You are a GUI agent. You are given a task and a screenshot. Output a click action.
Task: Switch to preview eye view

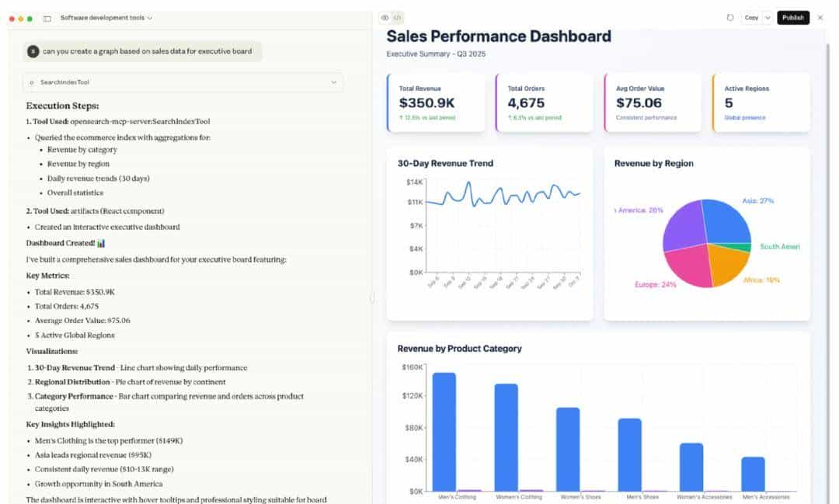tap(385, 17)
